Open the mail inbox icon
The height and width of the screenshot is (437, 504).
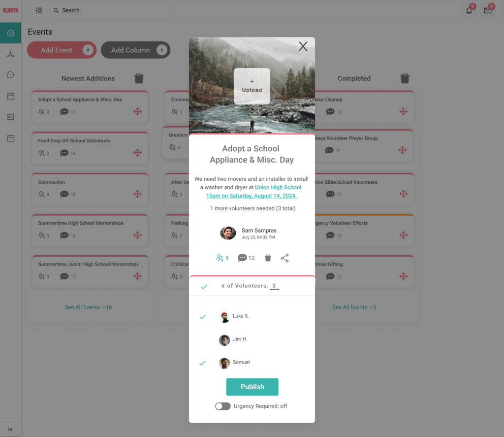488,10
